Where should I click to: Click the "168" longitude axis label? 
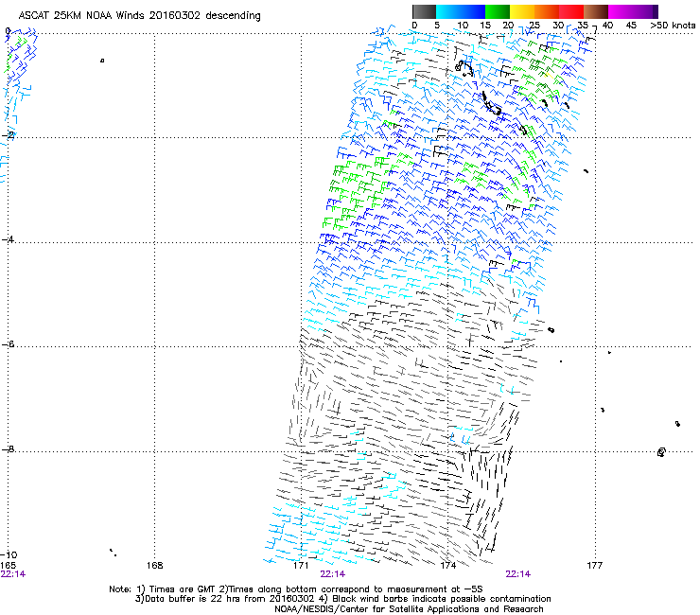pos(154,566)
